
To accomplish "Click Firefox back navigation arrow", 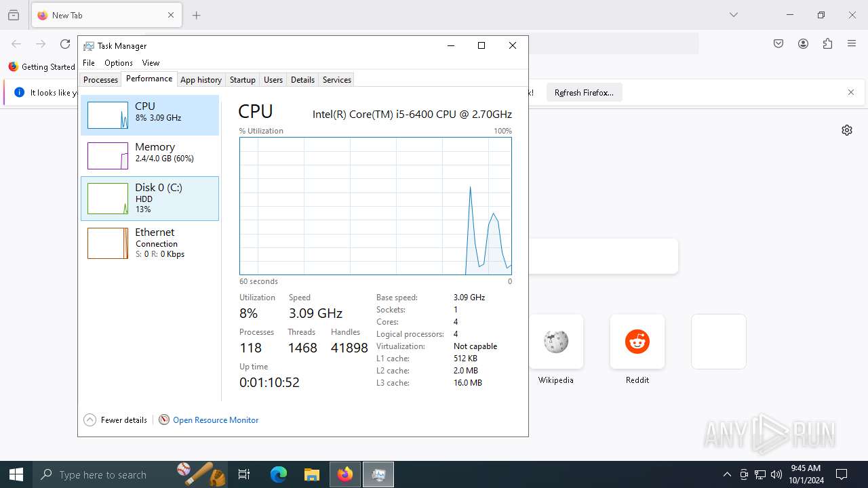I will click(x=16, y=44).
